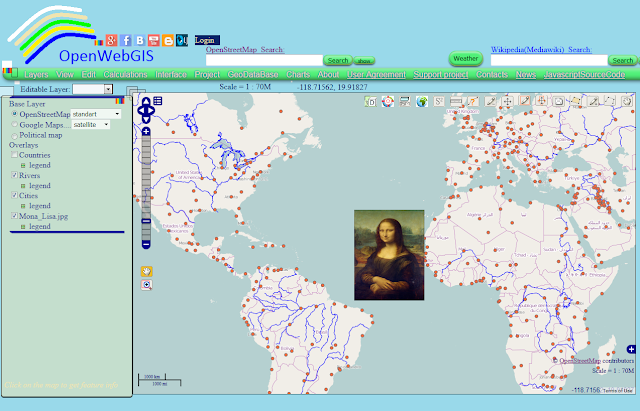
Task: Open the Charts menu
Action: click(x=298, y=74)
